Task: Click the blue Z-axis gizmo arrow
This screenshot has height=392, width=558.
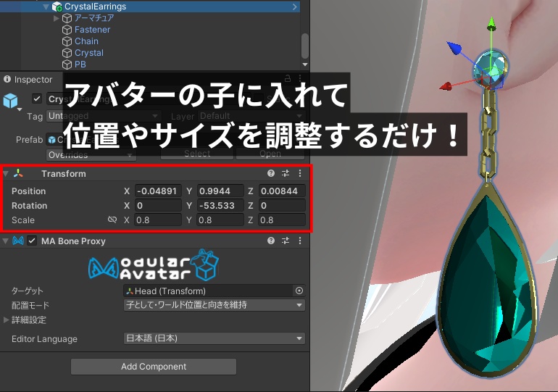Action: [x=454, y=48]
